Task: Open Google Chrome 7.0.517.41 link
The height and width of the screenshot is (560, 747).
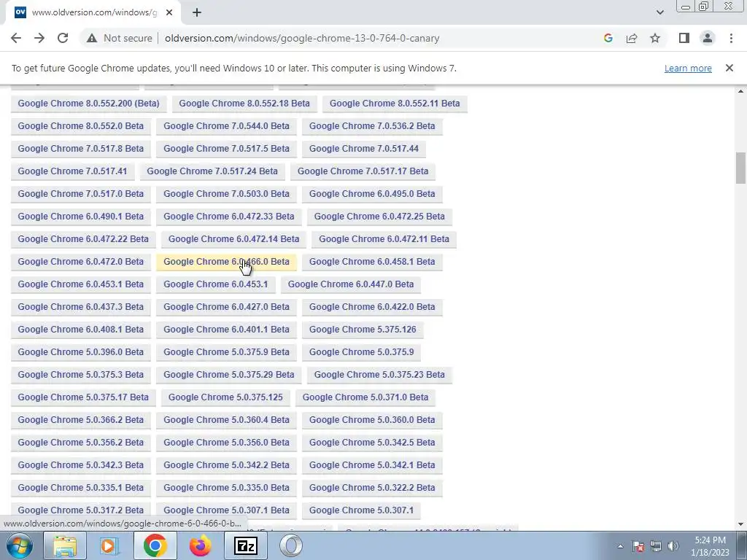Action: click(72, 171)
